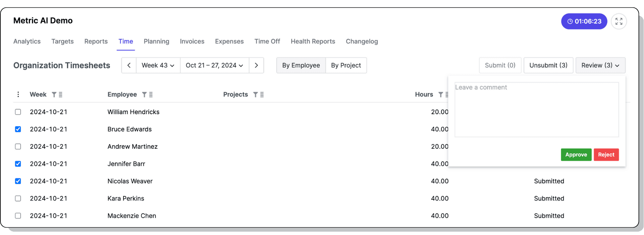Screen dimensions: 644x235
Task: Approve the selected timesheets
Action: (x=576, y=155)
